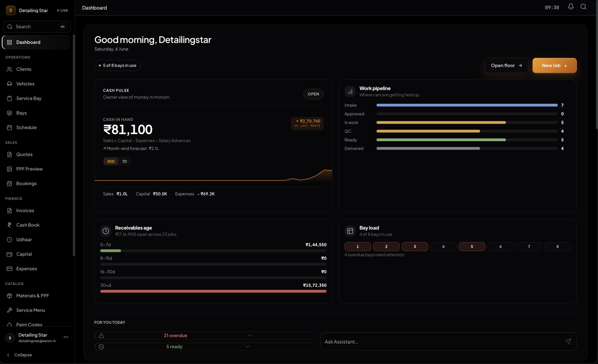The image size is (598, 364).
Task: Click the send arrow in Ask Assistant
Action: coord(568,341)
